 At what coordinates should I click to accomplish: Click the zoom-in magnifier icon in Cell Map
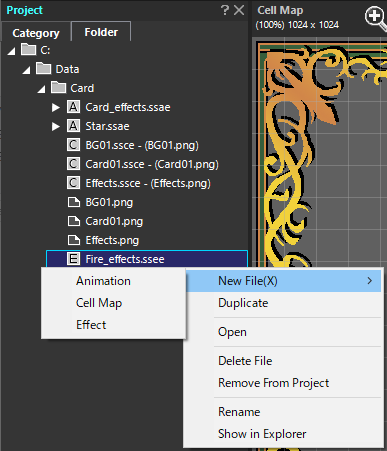tap(375, 18)
